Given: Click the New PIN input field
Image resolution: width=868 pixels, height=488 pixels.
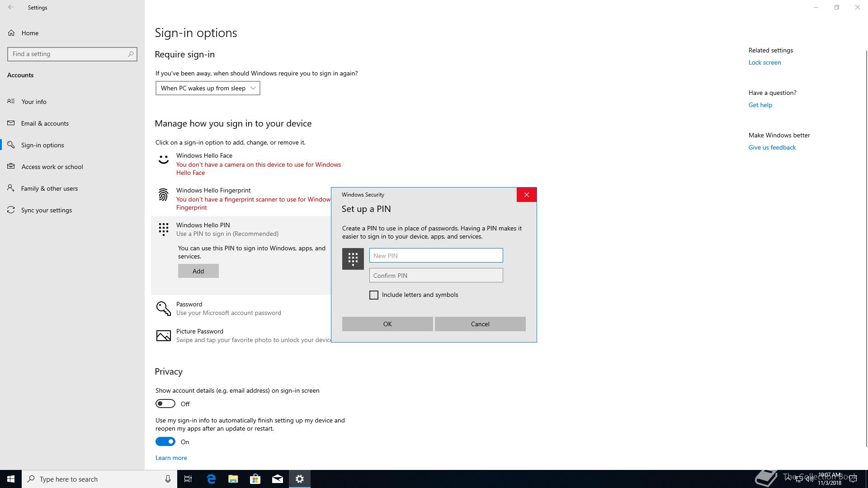Looking at the screenshot, I should click(x=436, y=255).
